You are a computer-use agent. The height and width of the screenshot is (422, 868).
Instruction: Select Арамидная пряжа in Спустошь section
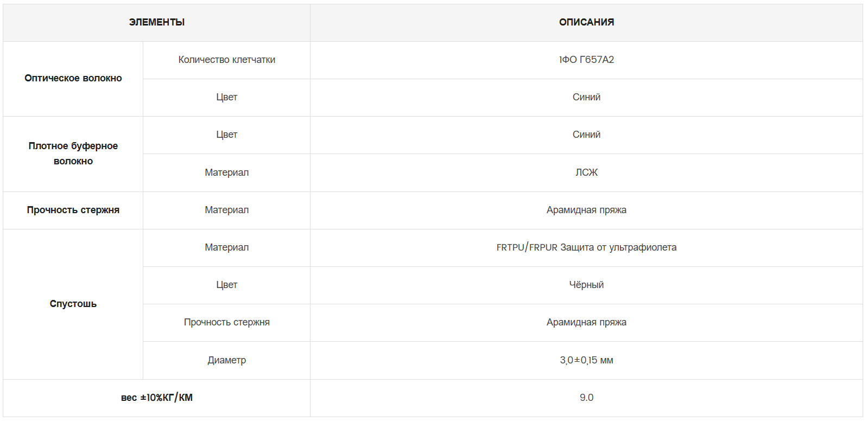586,322
